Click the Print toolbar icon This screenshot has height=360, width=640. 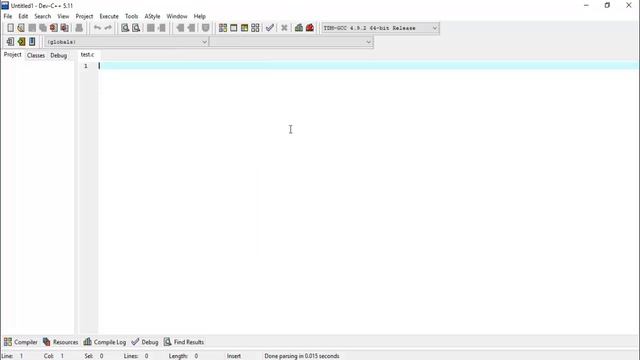tap(79, 28)
